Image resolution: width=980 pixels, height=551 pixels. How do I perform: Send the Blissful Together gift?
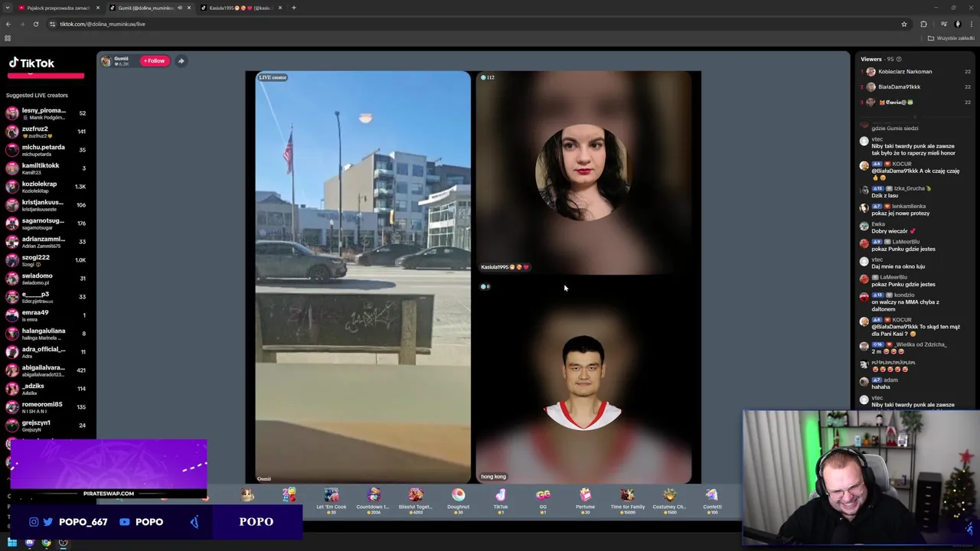(x=416, y=500)
